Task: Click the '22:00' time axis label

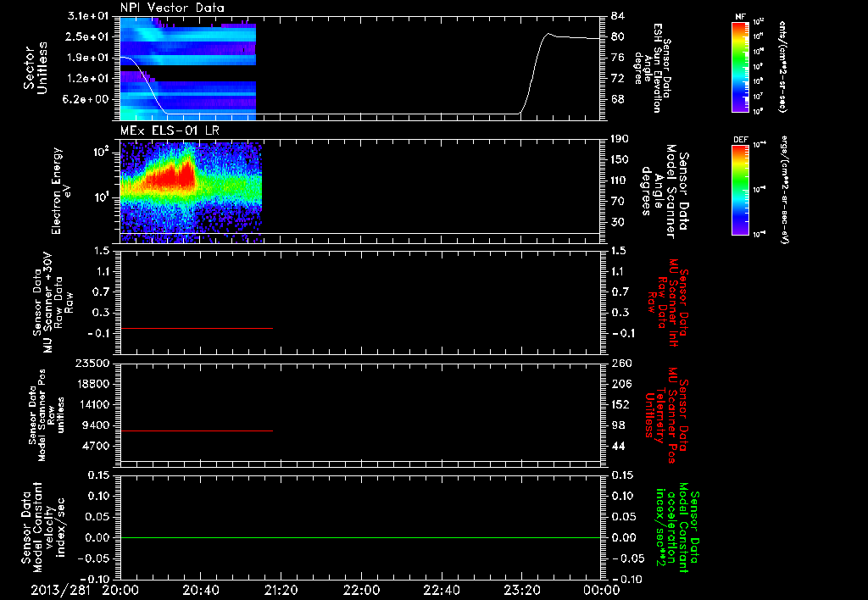Action: tap(360, 590)
